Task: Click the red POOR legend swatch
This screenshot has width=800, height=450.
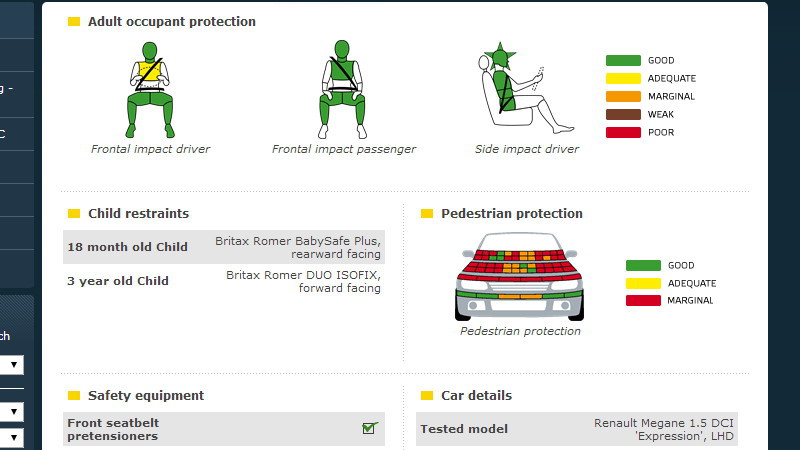Action: point(622,132)
